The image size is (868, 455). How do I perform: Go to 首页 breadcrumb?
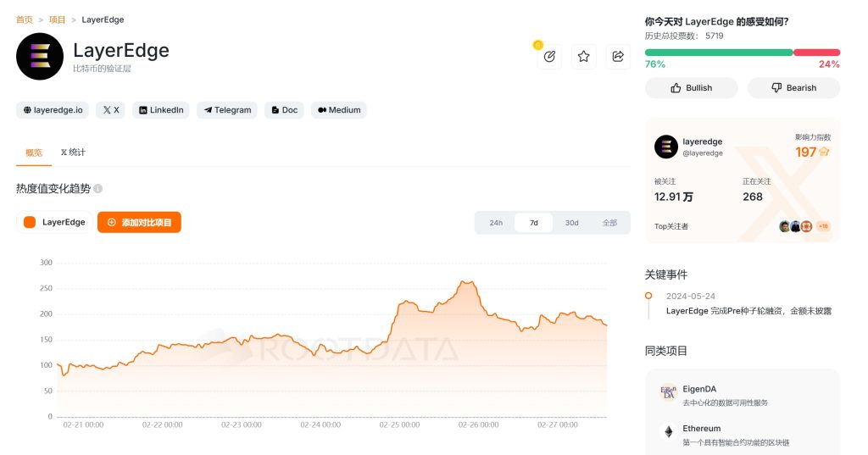(x=25, y=20)
